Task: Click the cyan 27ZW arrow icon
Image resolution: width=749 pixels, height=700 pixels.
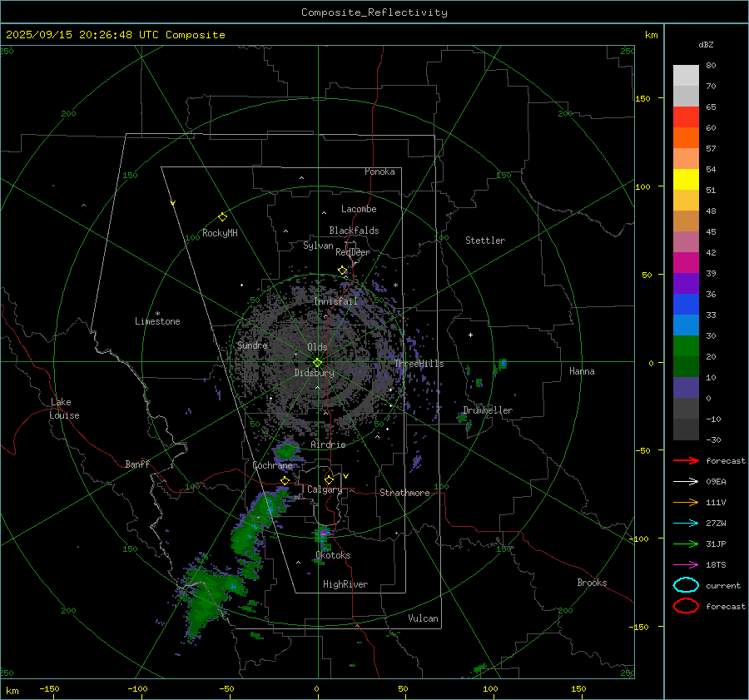Action: click(x=686, y=524)
